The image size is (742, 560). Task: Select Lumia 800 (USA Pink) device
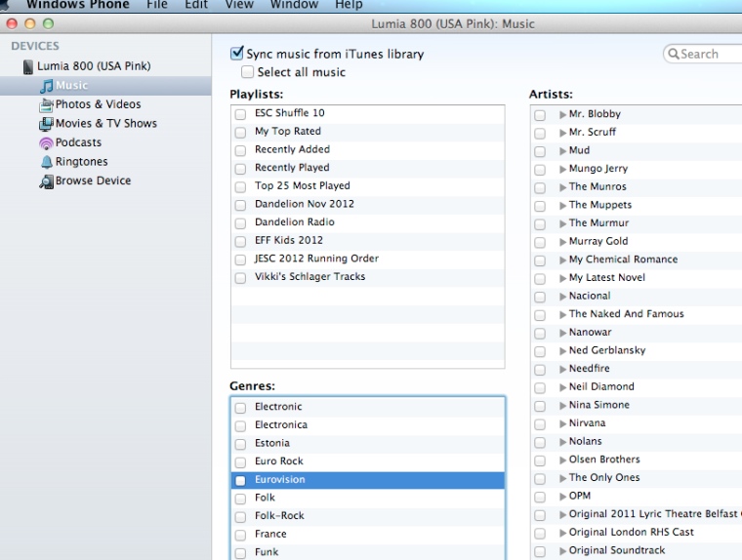click(x=94, y=66)
